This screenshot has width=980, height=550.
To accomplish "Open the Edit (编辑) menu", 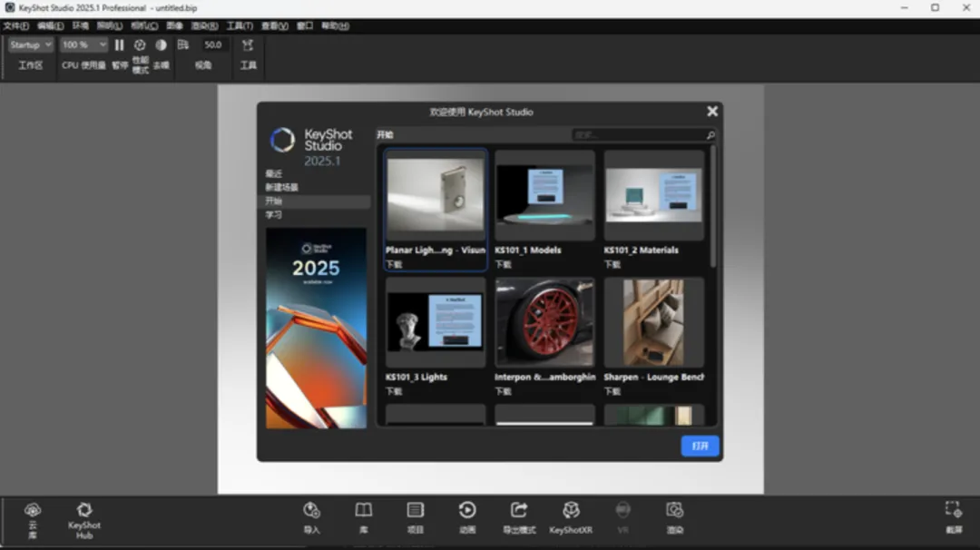I will (x=50, y=25).
